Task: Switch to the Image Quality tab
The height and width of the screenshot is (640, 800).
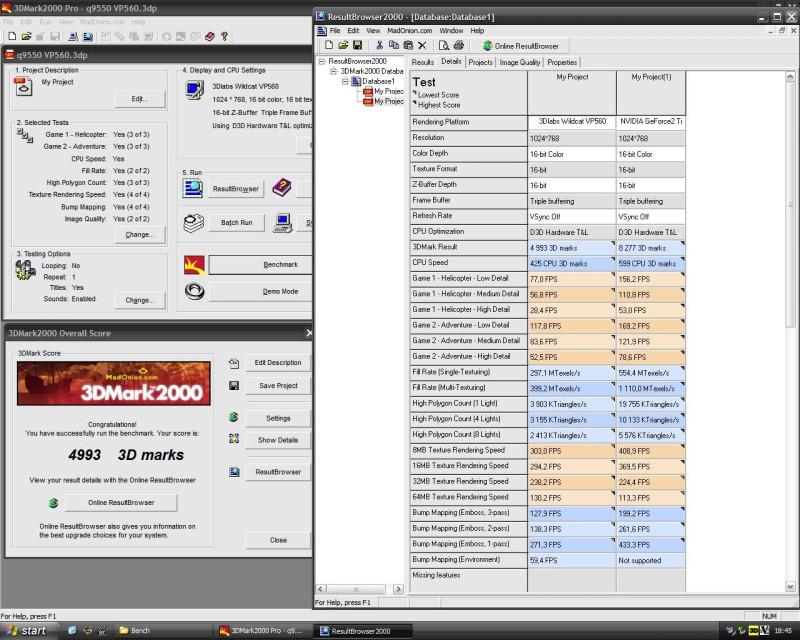Action: (x=519, y=62)
